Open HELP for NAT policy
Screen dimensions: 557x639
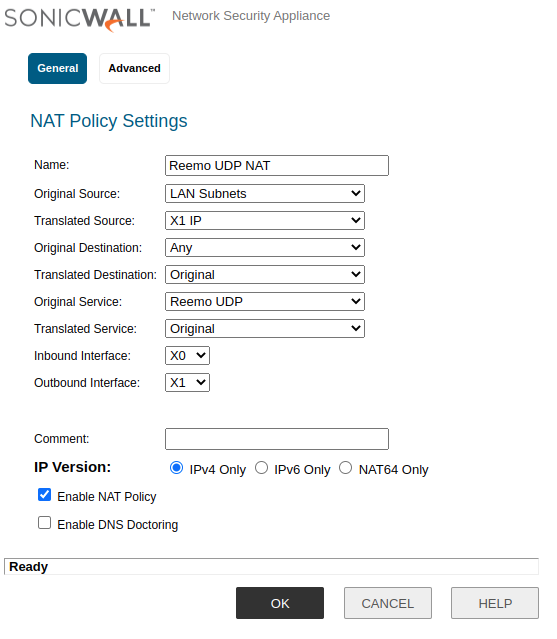(495, 603)
